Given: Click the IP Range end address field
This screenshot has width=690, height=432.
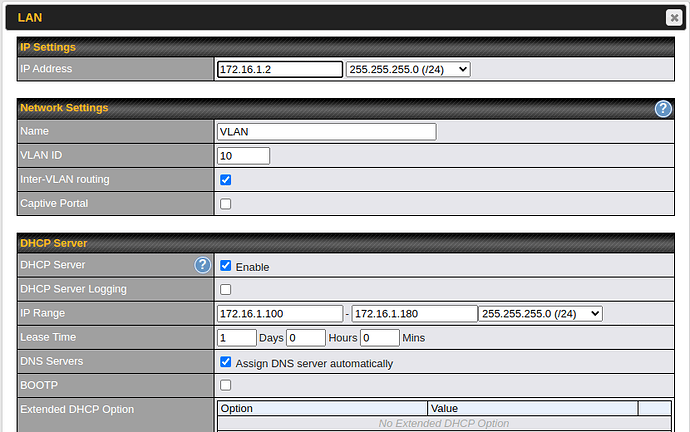Looking at the screenshot, I should (x=414, y=314).
